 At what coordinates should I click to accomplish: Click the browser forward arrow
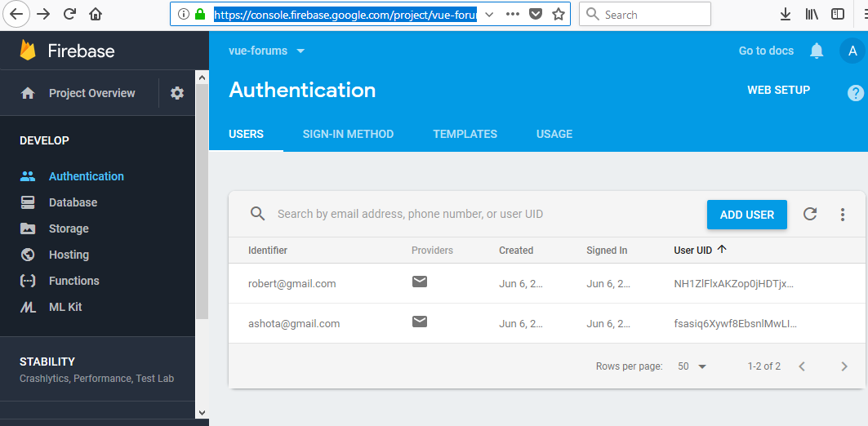point(42,15)
